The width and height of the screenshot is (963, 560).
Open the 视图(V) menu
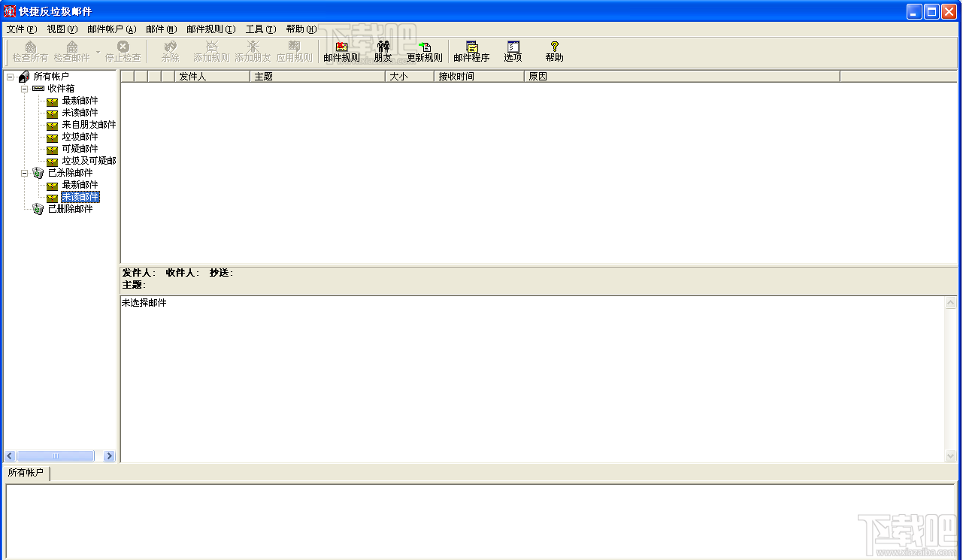(x=62, y=29)
